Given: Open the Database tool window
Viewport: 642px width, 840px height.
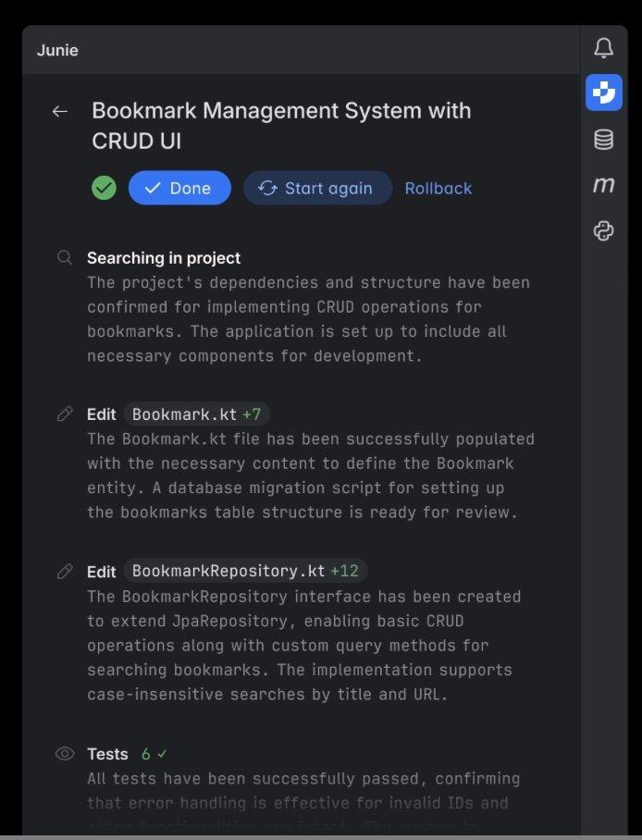Looking at the screenshot, I should point(603,139).
